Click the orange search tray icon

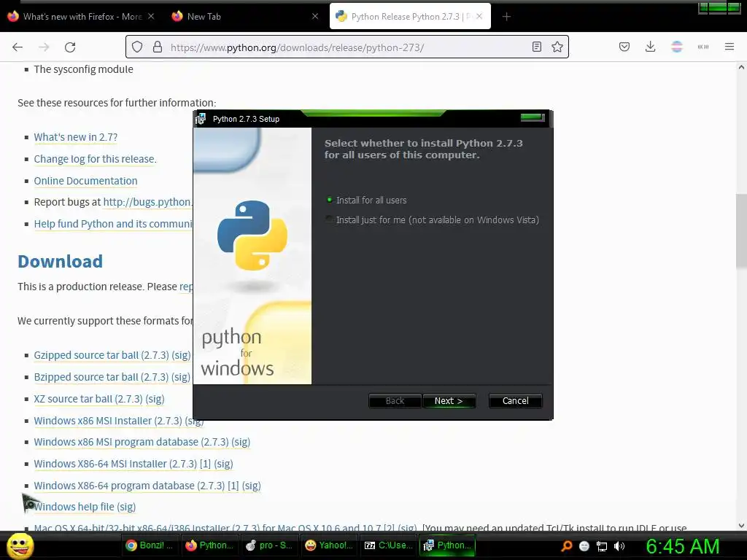pos(566,546)
